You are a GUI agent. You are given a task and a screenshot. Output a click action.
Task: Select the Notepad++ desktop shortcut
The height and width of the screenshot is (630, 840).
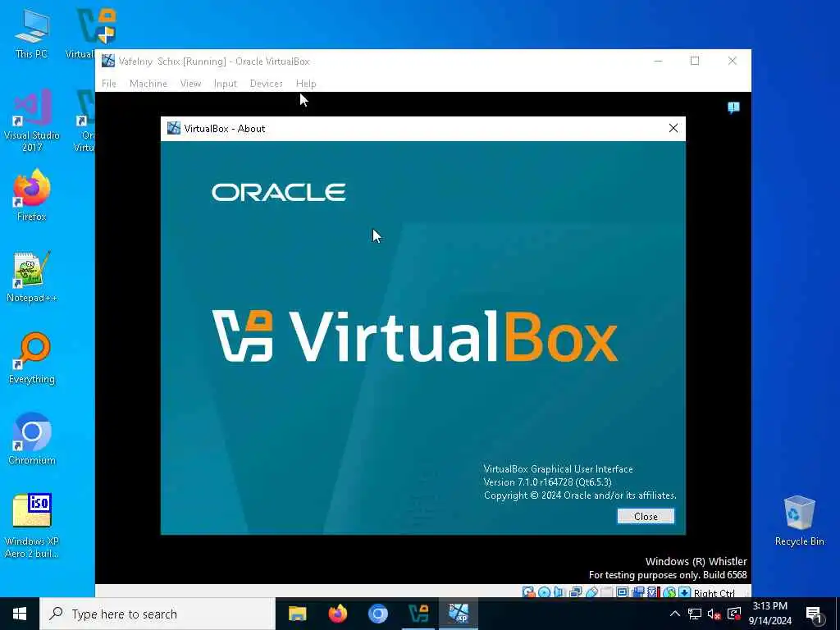tap(32, 277)
